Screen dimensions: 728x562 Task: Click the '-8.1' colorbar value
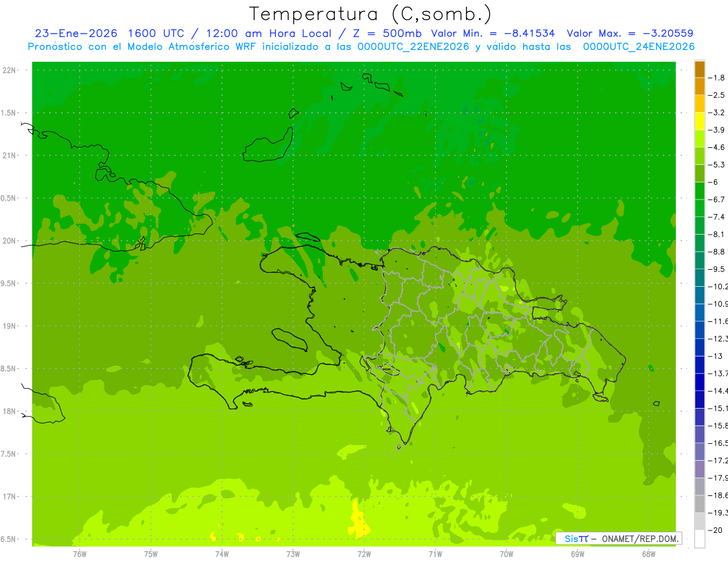click(x=718, y=234)
